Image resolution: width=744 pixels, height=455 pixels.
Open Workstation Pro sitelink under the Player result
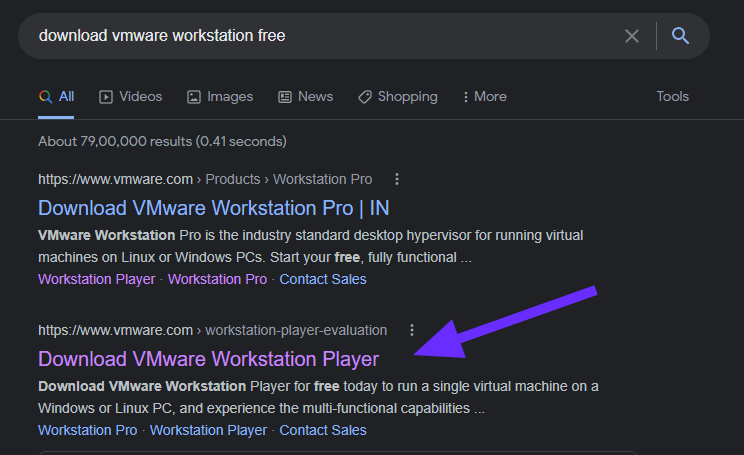tap(88, 430)
